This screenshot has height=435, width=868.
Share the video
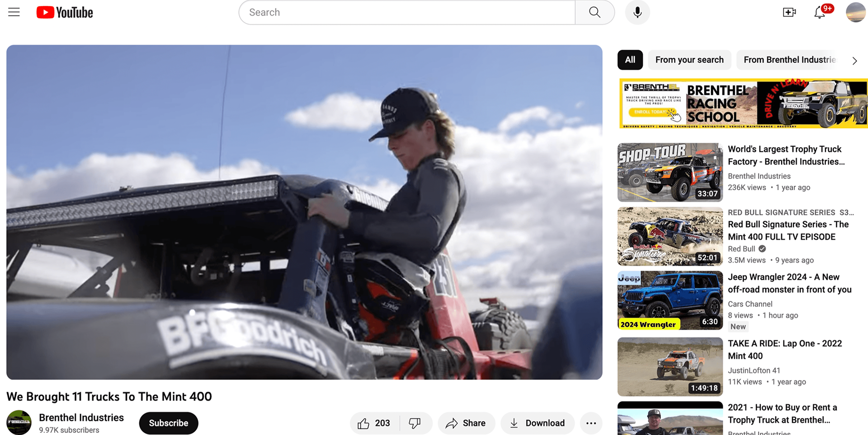coord(466,423)
